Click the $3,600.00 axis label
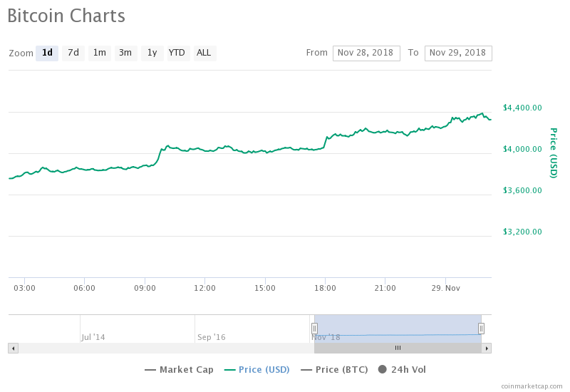This screenshot has height=392, width=570. (x=522, y=190)
